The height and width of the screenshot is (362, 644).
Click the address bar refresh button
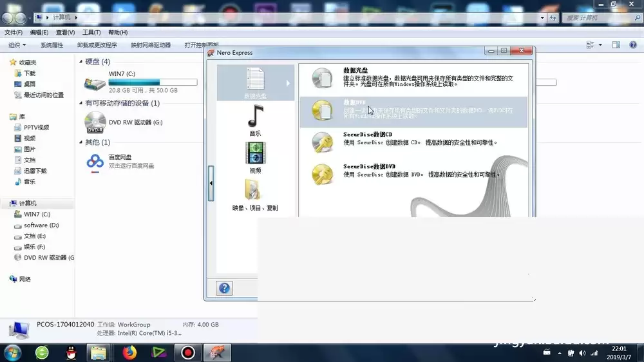point(553,17)
